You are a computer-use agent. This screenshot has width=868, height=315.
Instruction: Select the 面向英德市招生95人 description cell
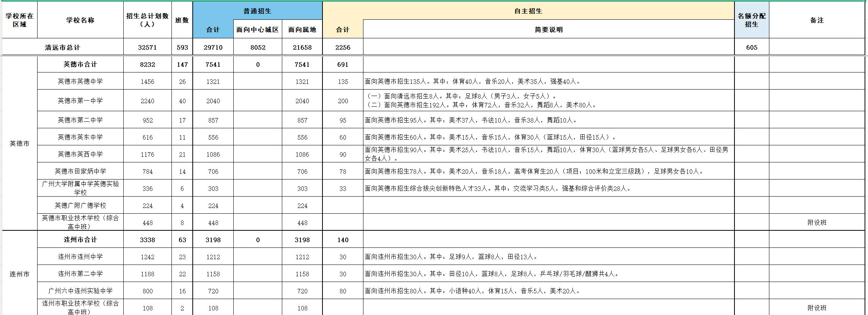coord(549,120)
